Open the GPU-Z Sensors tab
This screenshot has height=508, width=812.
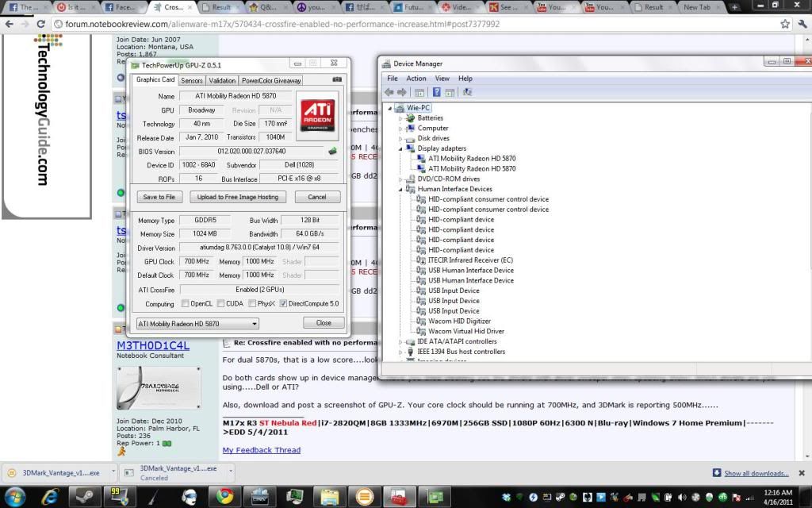click(192, 81)
